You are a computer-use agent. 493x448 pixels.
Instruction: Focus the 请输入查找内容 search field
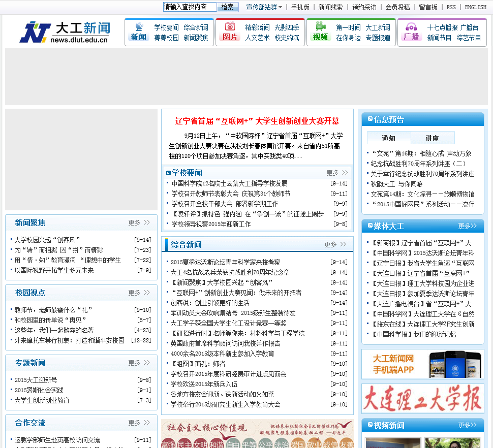[x=190, y=7]
